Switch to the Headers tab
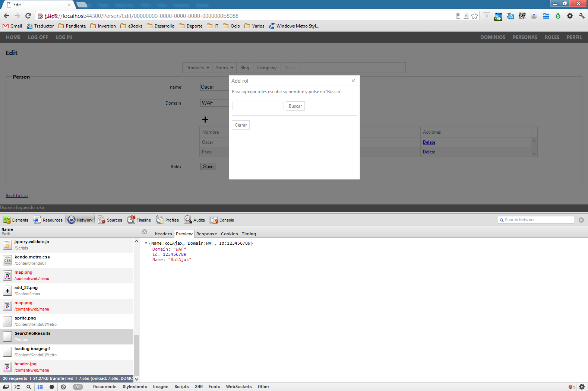This screenshot has width=588, height=391. pyautogui.click(x=164, y=234)
